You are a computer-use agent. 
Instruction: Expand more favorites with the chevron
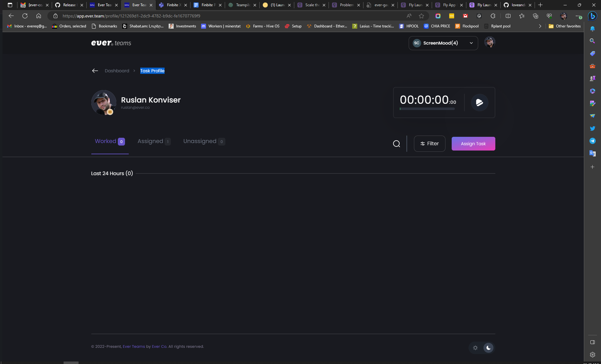[x=540, y=26]
